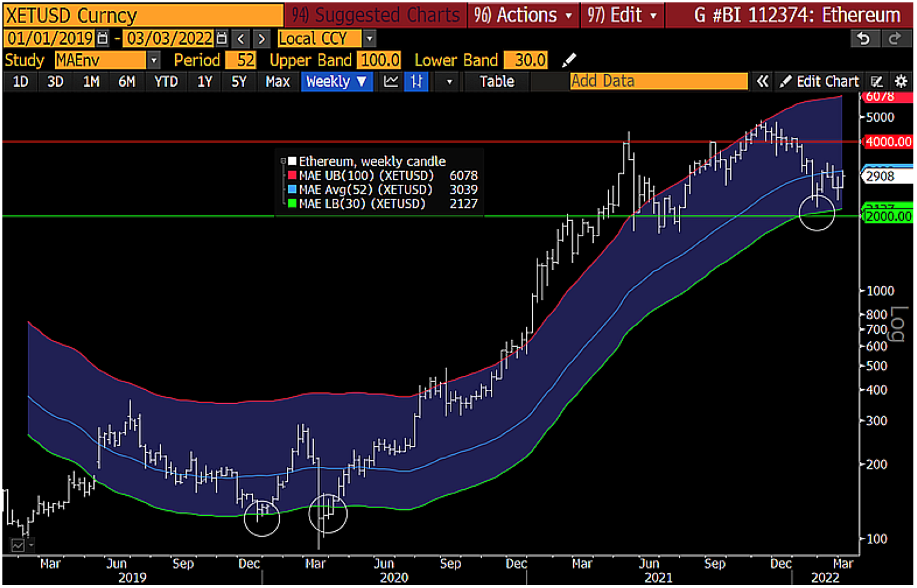Open the 96) Actions menu
This screenshot has width=917, height=588.
pyautogui.click(x=522, y=15)
